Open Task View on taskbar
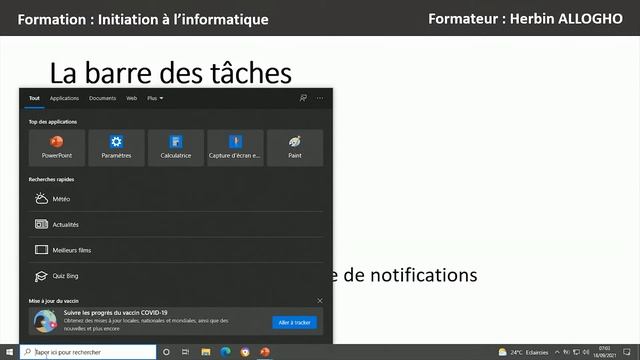 tap(185, 352)
